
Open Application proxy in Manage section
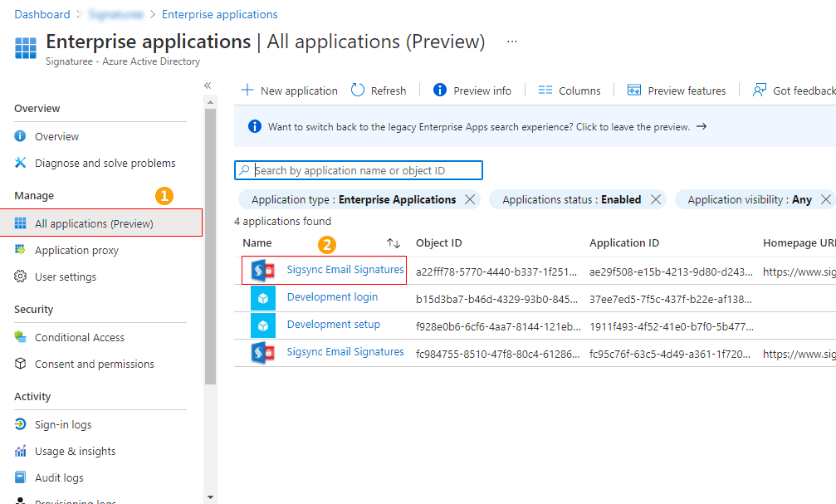pyautogui.click(x=76, y=251)
